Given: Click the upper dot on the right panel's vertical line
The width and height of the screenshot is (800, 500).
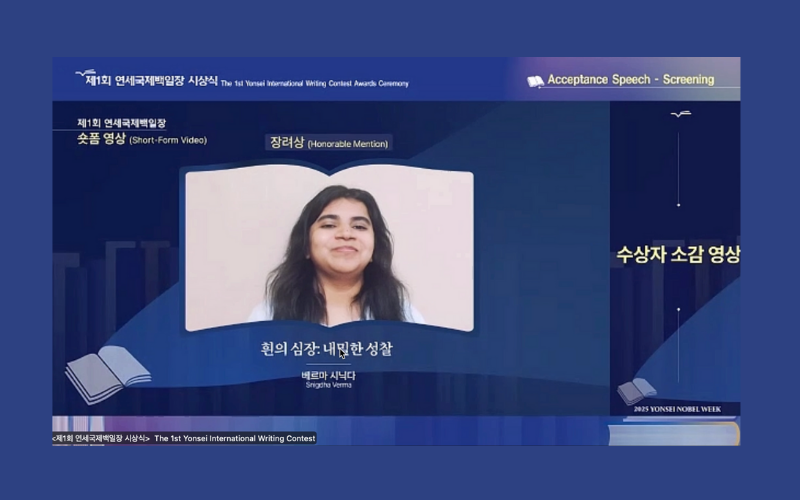Looking at the screenshot, I should pyautogui.click(x=678, y=205).
